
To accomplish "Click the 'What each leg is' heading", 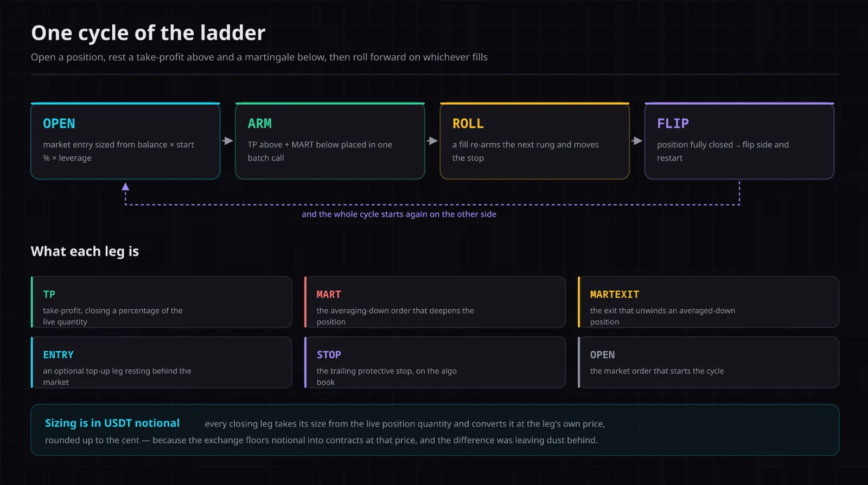I will click(85, 251).
